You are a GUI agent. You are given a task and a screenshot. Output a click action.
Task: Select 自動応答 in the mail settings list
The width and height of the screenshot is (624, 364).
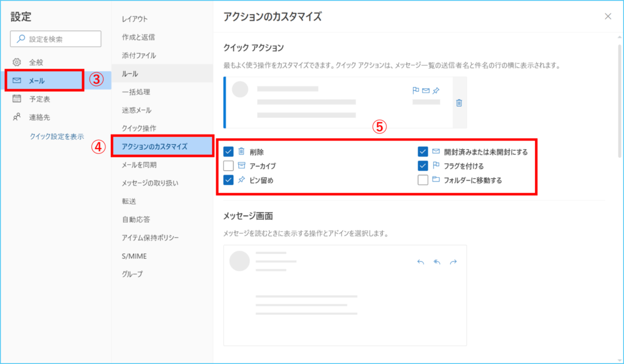point(135,219)
